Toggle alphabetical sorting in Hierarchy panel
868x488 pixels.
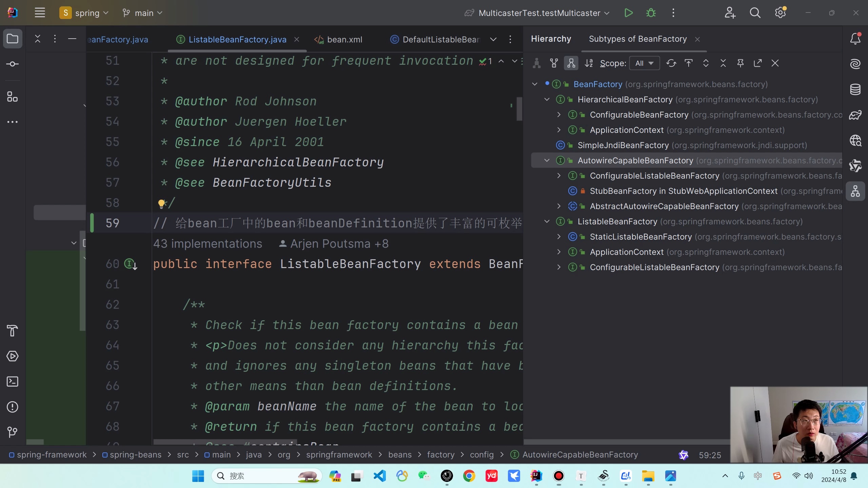click(589, 63)
